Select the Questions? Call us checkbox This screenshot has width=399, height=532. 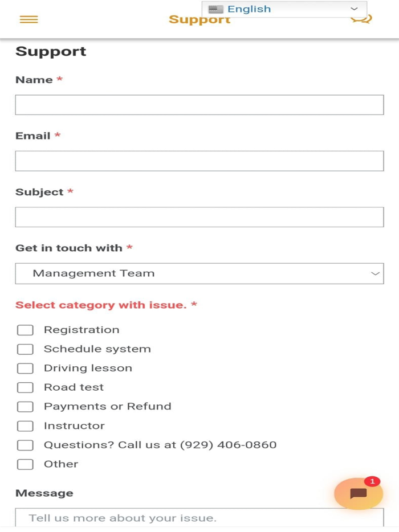(x=25, y=445)
